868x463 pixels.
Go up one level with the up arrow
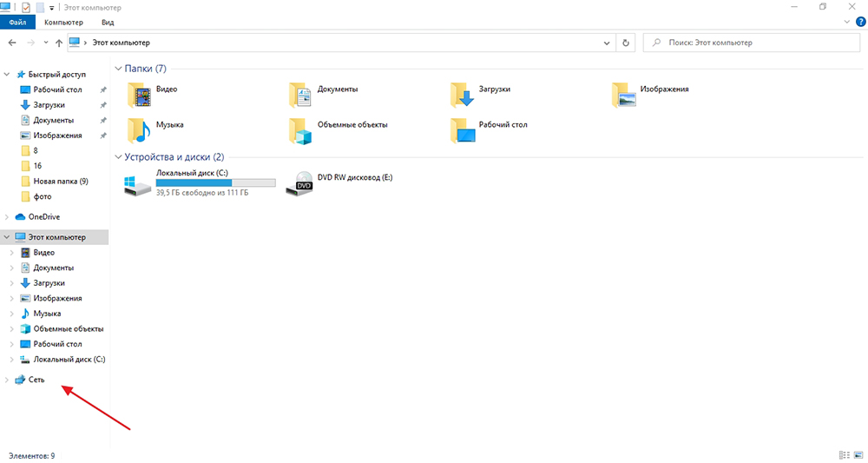(59, 43)
